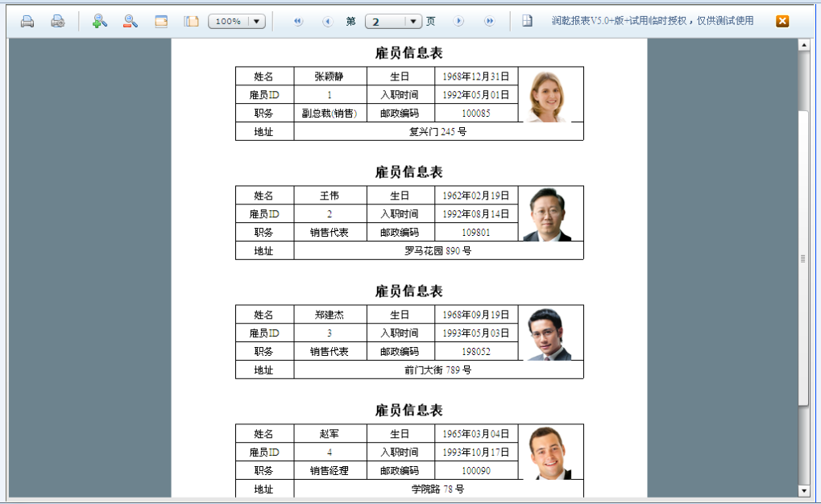Image resolution: width=821 pixels, height=504 pixels.
Task: Go to the first page
Action: (x=298, y=22)
